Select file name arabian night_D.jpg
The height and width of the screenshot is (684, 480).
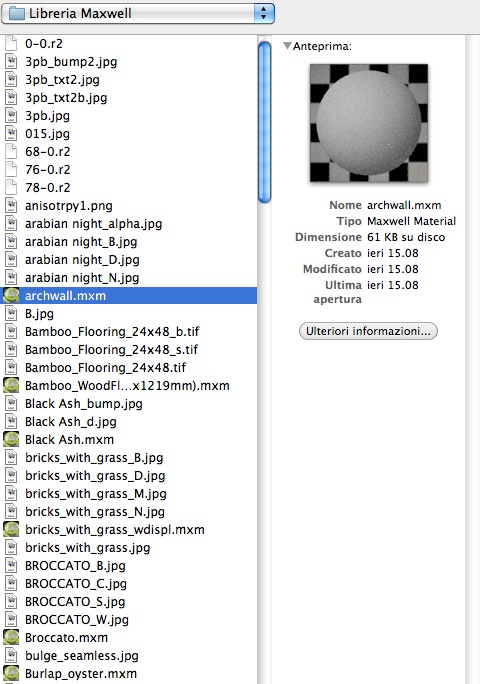pyautogui.click(x=82, y=260)
